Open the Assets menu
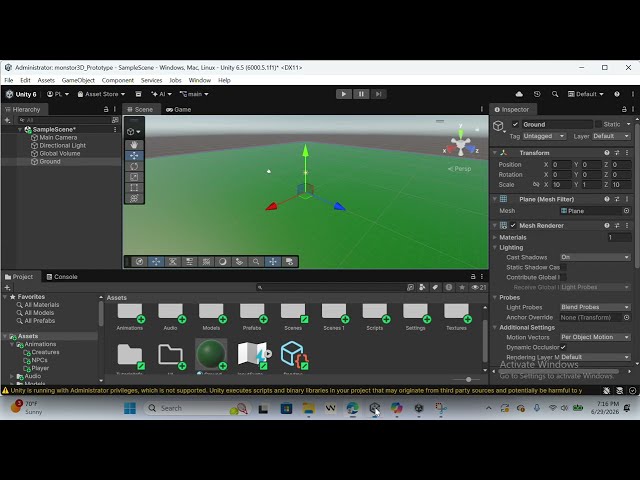 (46, 80)
